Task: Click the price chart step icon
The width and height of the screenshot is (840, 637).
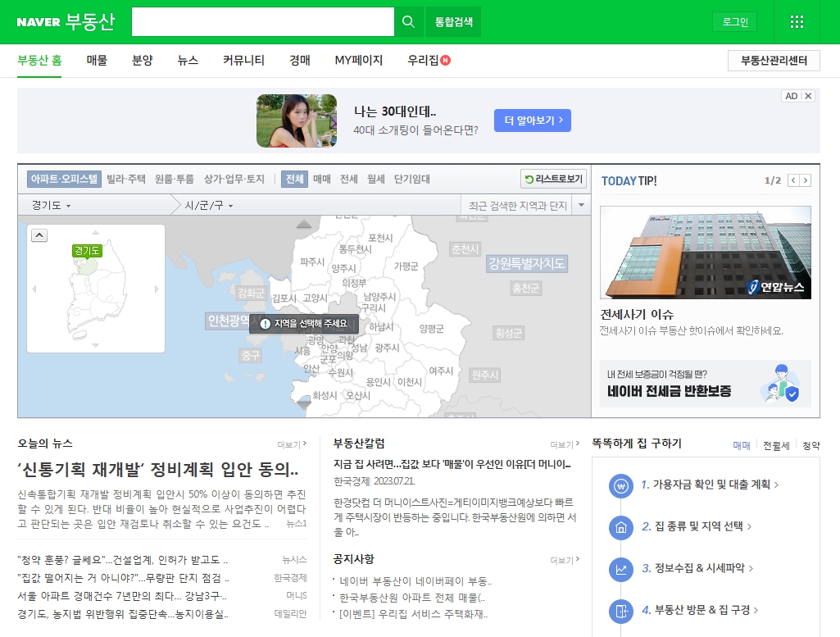Action: tap(621, 570)
